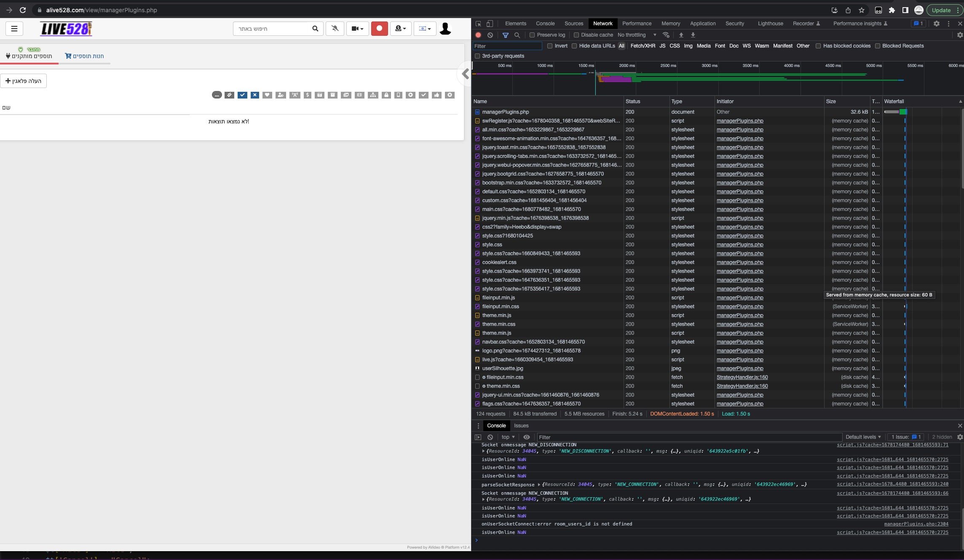This screenshot has width=964, height=560.
Task: Clear the network request log
Action: (490, 35)
